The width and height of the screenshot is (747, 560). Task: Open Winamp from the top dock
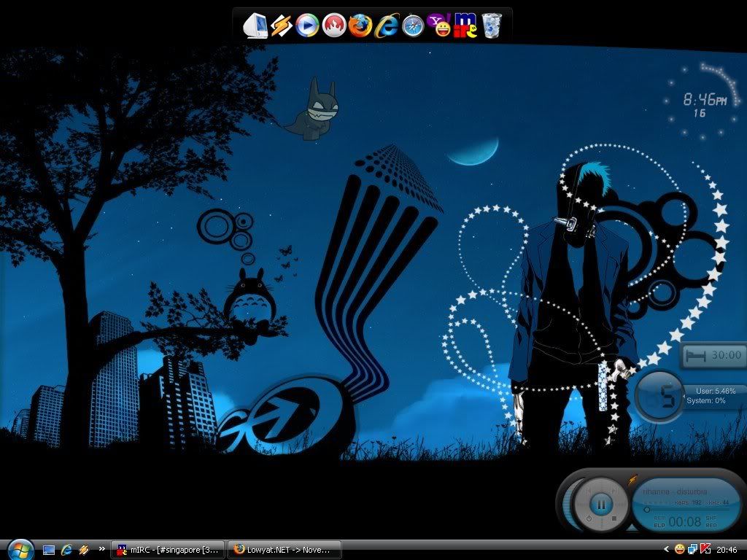(x=281, y=26)
